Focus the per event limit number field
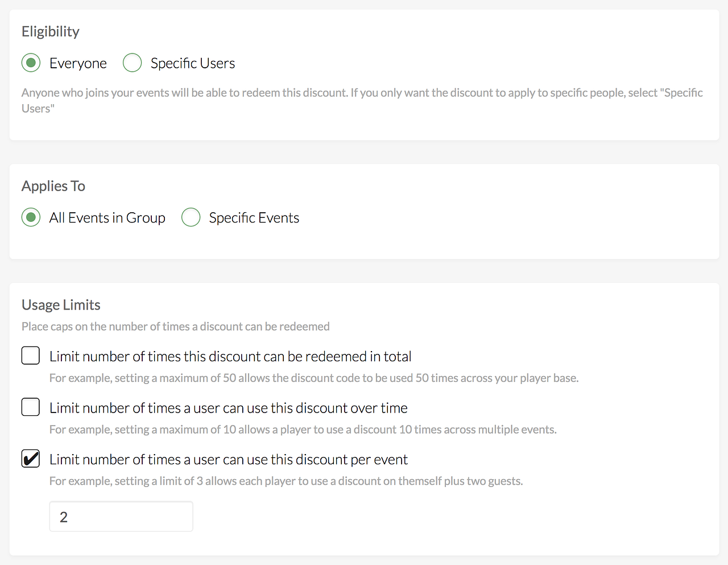 [x=121, y=517]
